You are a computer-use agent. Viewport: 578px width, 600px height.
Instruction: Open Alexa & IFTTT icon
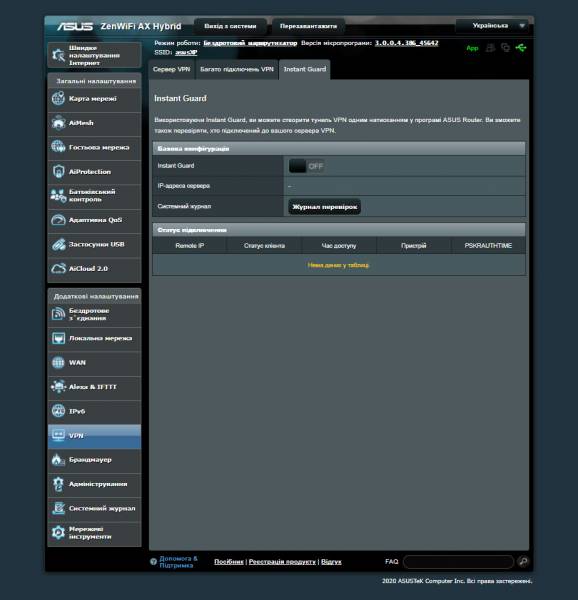(59, 387)
